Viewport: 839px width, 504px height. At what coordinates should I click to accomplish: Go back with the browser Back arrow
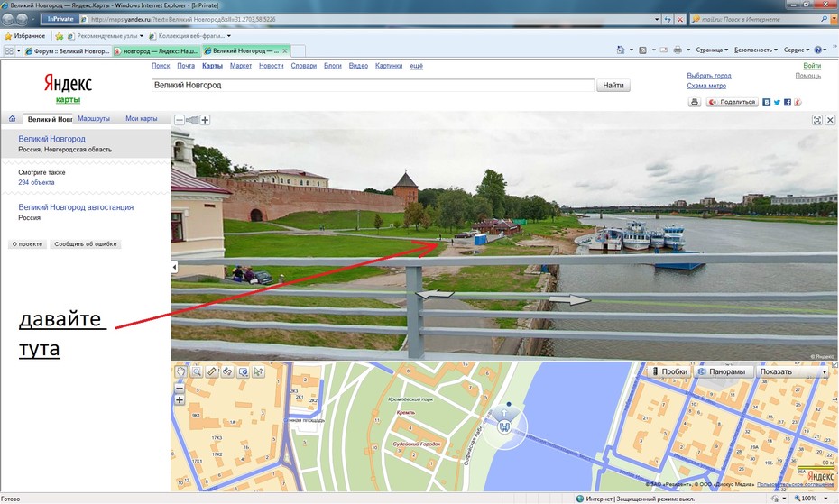point(7,19)
